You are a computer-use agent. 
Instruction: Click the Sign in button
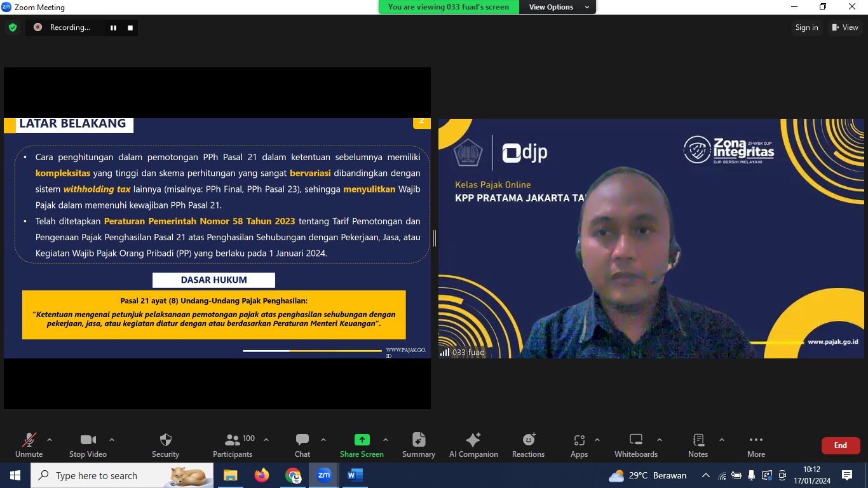[806, 27]
